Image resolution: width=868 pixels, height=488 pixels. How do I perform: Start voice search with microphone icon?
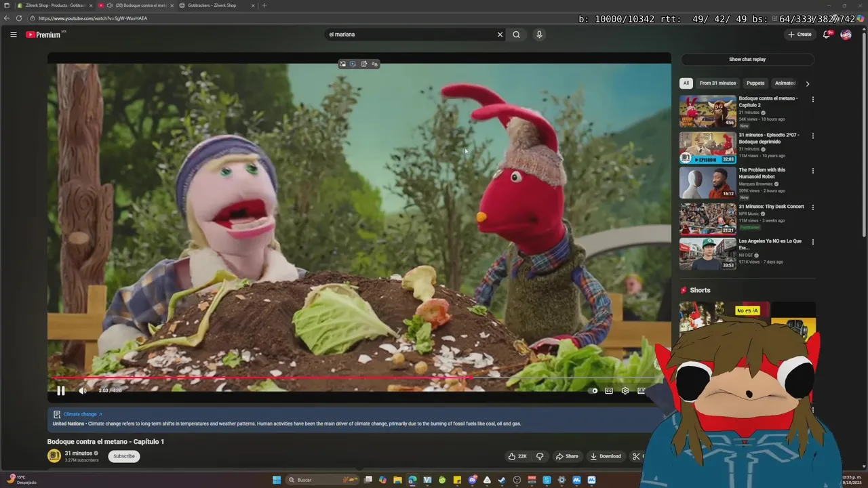click(x=539, y=35)
